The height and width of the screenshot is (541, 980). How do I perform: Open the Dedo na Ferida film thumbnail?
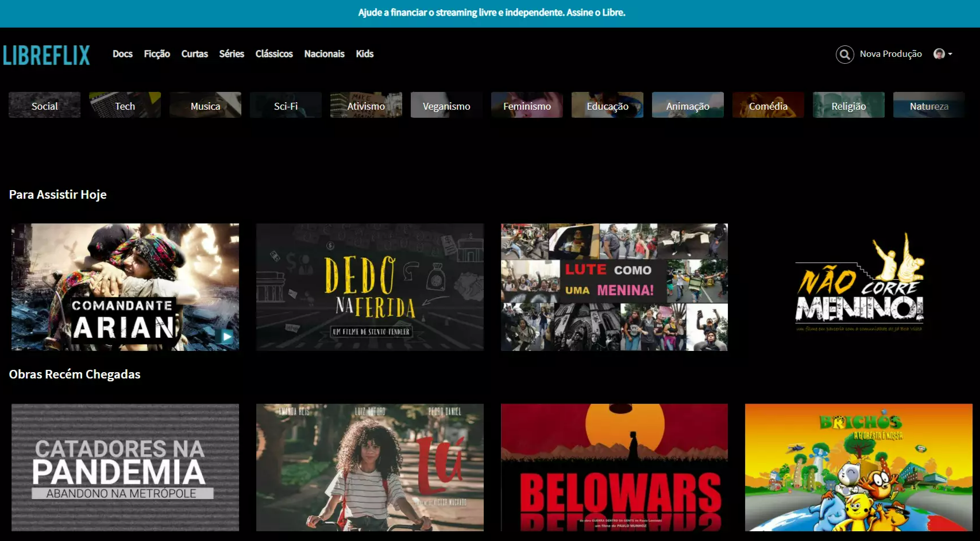(x=370, y=287)
